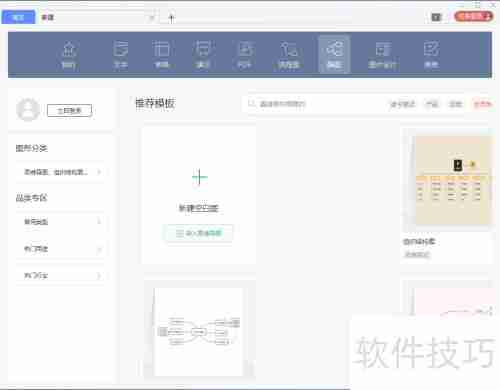500x390 pixels.
Task: Open the dark square icon beside red button
Action: click(x=436, y=17)
